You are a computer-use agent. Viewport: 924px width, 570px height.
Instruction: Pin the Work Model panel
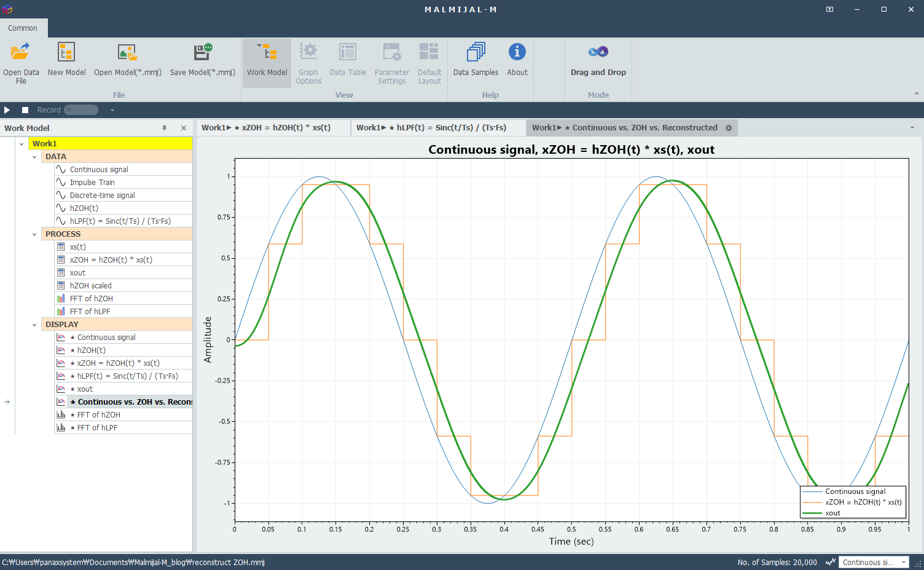tap(164, 128)
